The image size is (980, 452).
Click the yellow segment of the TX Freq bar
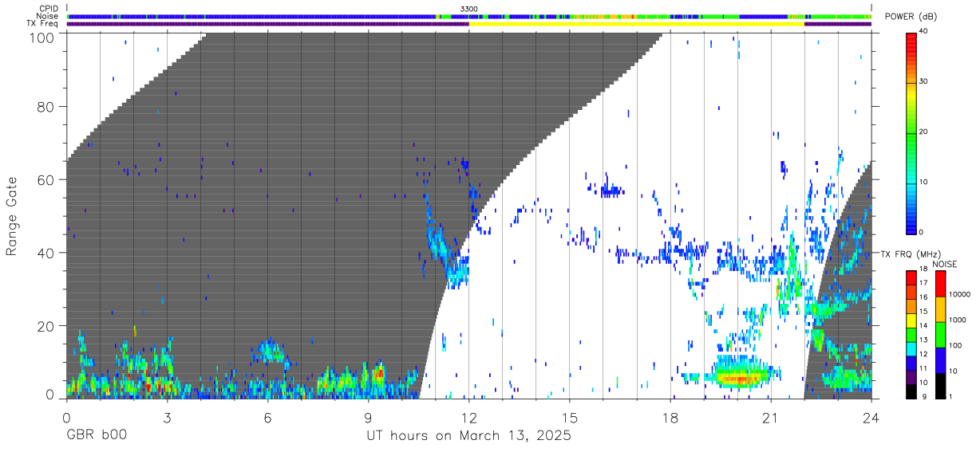636,24
